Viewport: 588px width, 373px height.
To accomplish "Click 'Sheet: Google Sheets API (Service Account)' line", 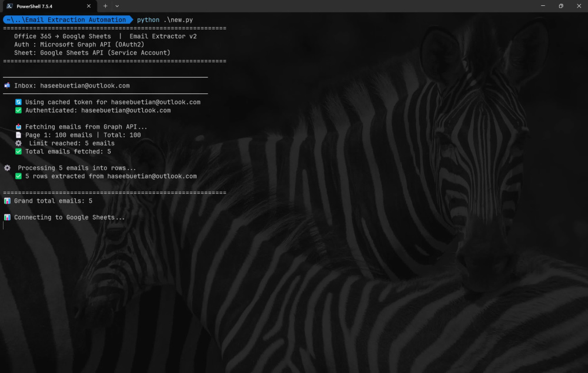I will click(92, 53).
